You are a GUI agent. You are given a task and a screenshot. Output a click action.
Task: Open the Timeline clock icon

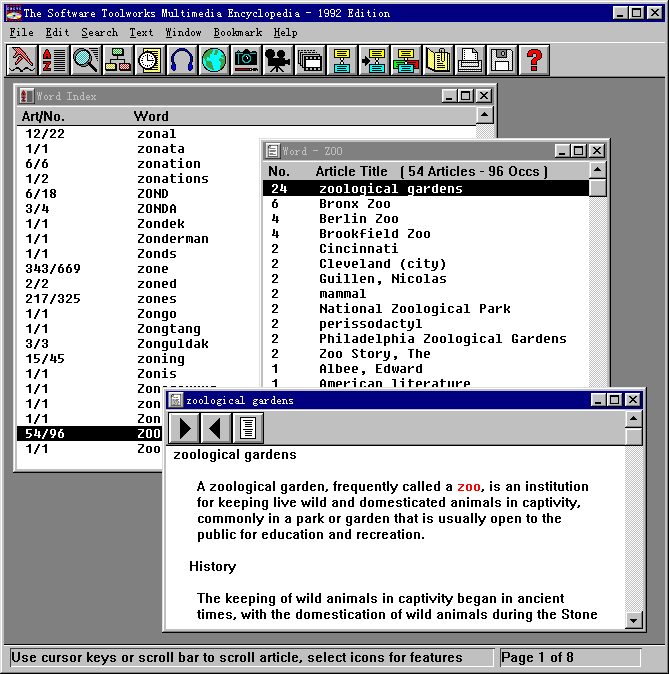150,60
